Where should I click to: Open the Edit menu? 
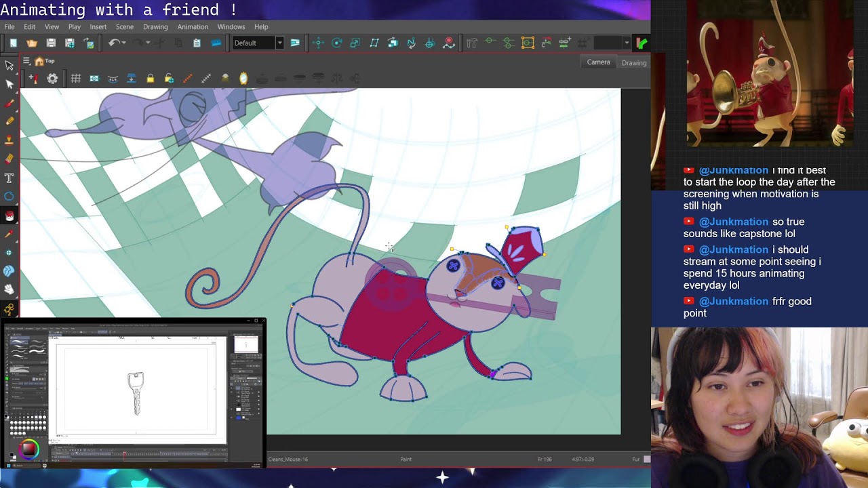29,26
